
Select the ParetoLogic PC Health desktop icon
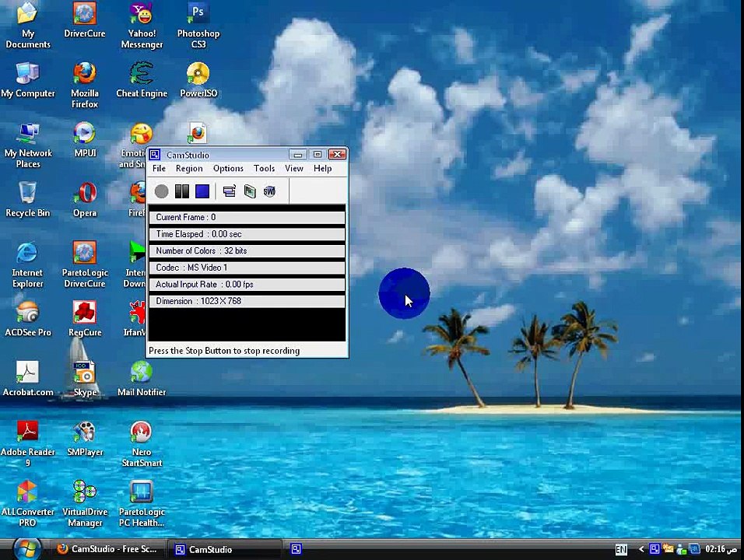(x=142, y=503)
